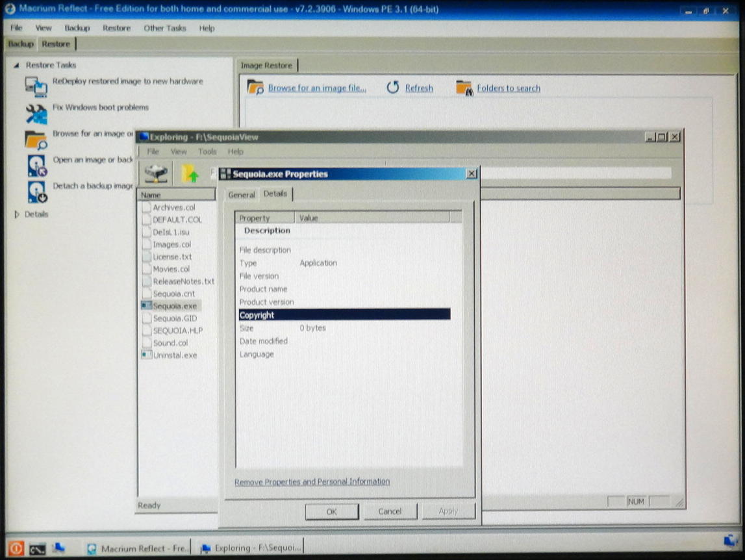Open the View menu in Macrium Reflect
The image size is (745, 560).
44,28
